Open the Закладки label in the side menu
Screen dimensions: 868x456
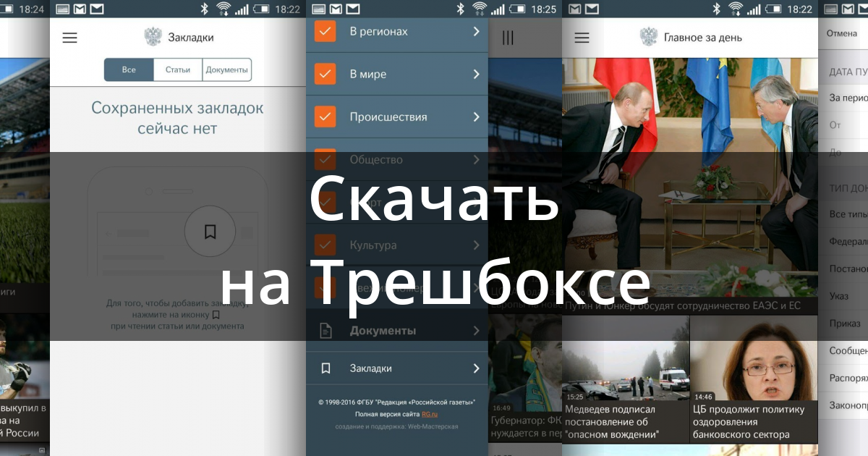pos(371,368)
